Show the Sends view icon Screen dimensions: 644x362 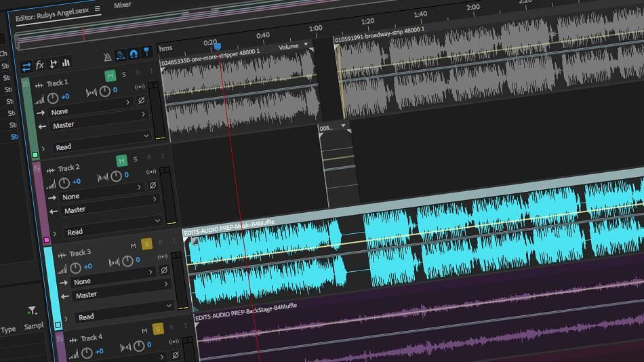click(53, 64)
